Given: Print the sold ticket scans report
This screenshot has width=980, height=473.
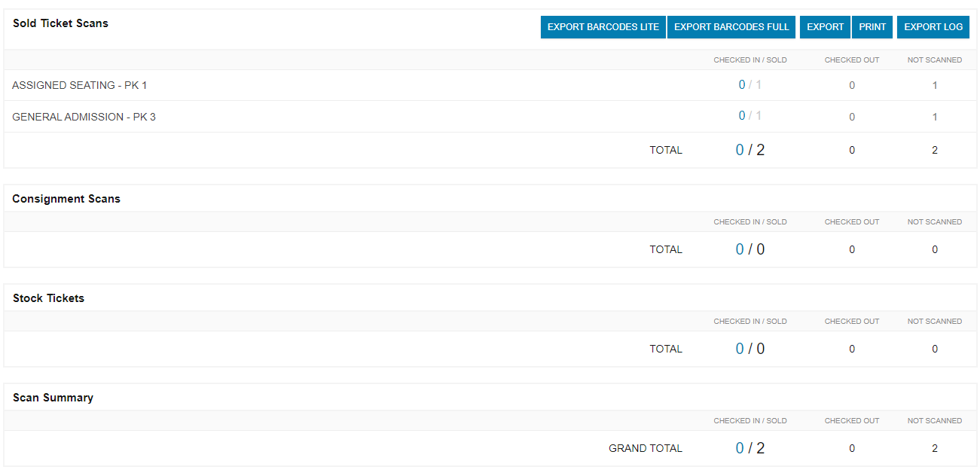Looking at the screenshot, I should tap(872, 27).
